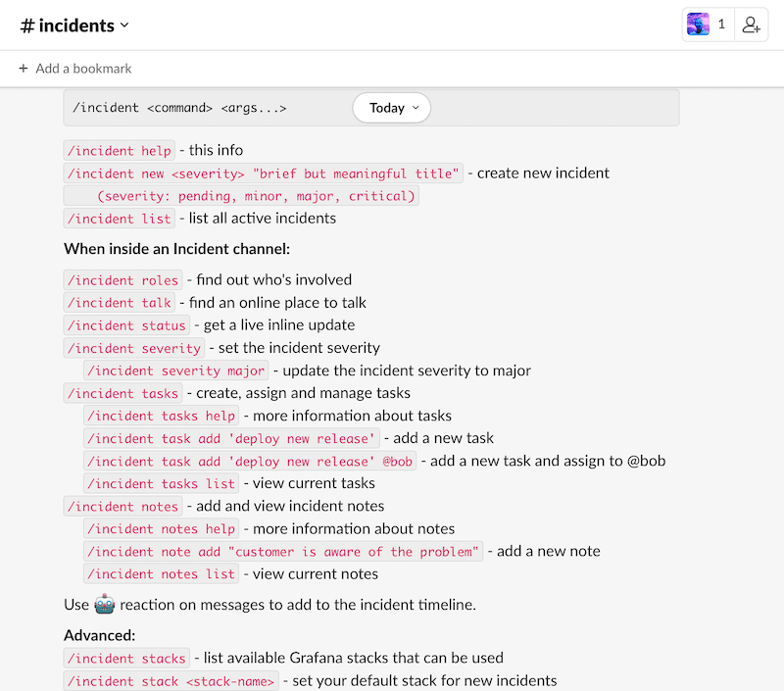Click the /incident severity major command
Screen dimensions: 784x691
(x=176, y=370)
